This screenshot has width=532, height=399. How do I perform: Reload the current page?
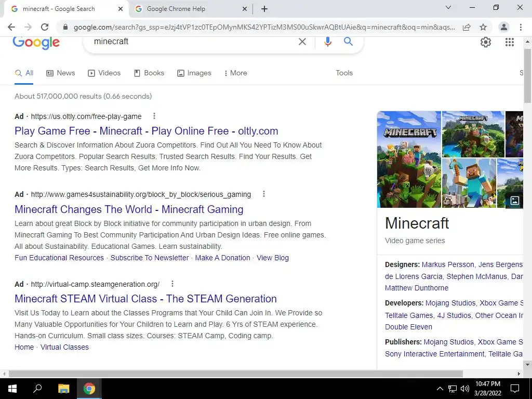45,27
